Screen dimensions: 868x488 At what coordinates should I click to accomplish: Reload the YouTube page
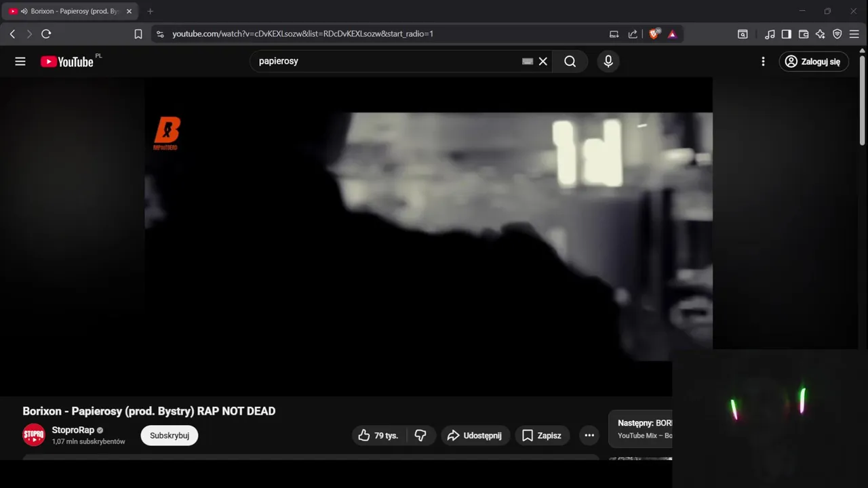pos(46,34)
